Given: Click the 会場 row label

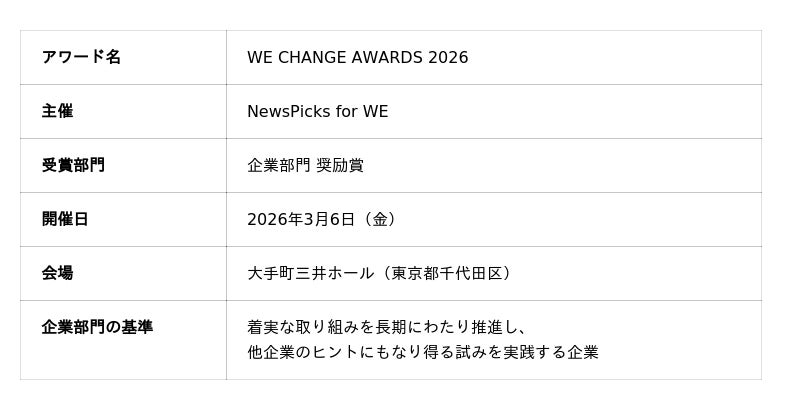Looking at the screenshot, I should [x=57, y=273].
